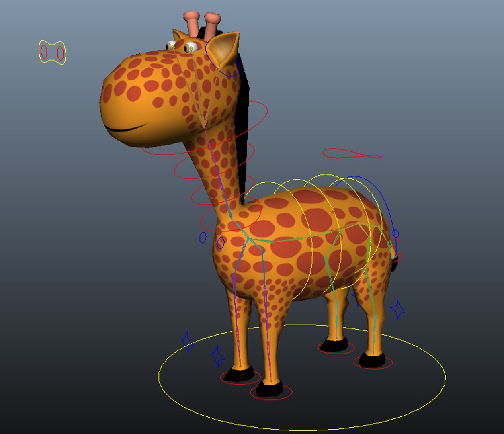Click the right pink horn on the head
Viewport: 504px width, 434px height.
tap(211, 27)
